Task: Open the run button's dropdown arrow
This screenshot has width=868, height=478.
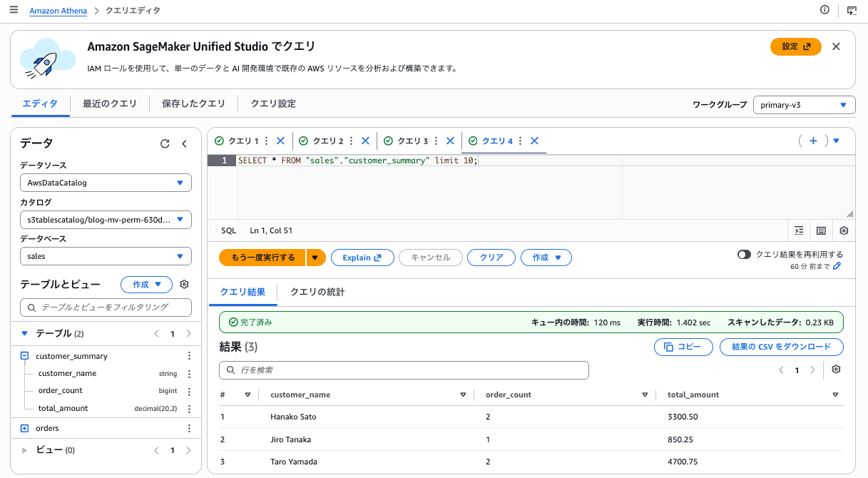Action: (316, 258)
